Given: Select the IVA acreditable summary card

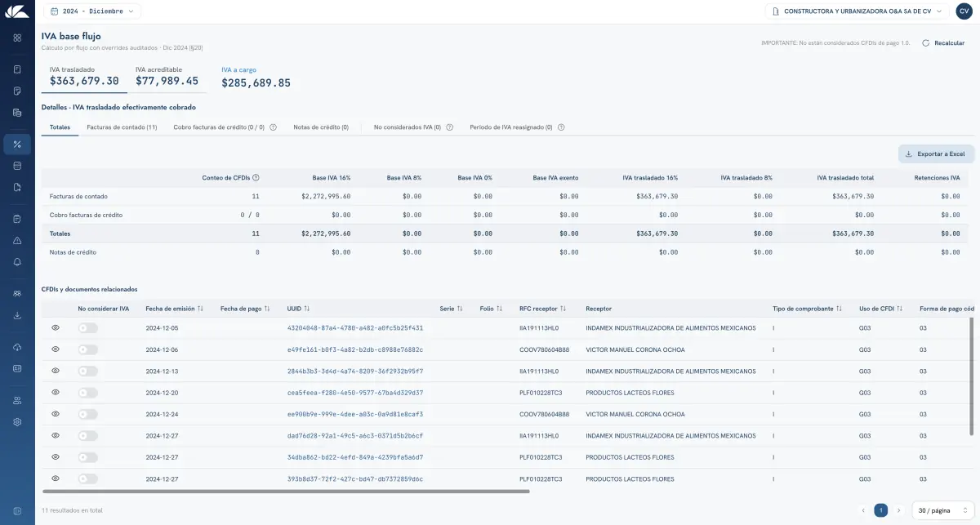Looking at the screenshot, I should pyautogui.click(x=167, y=77).
